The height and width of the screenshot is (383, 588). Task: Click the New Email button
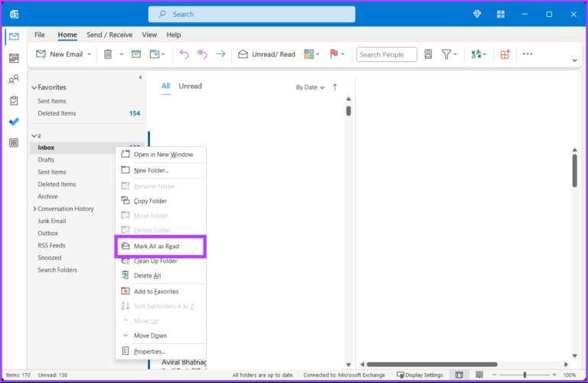point(60,54)
